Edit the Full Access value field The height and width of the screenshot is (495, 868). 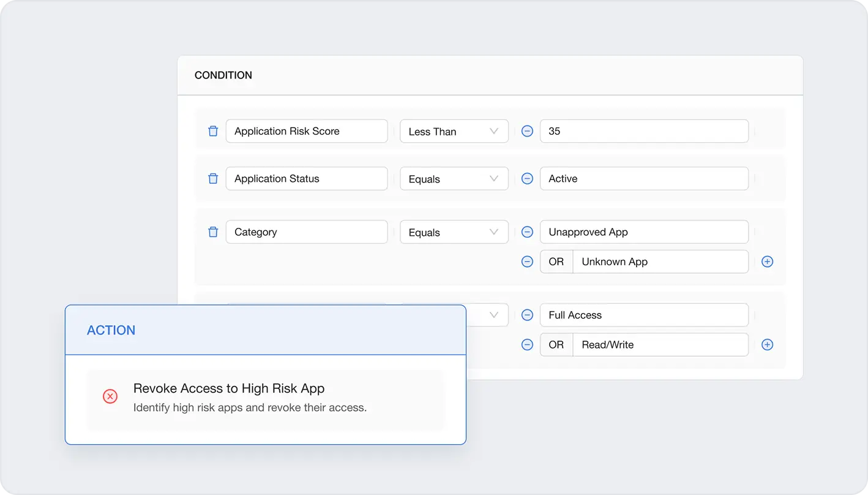click(644, 315)
